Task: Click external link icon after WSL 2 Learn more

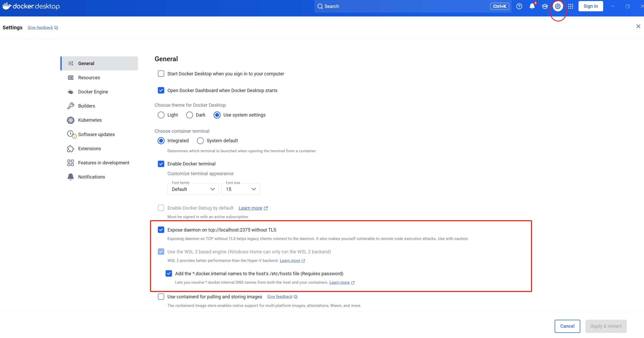Action: pos(303,261)
